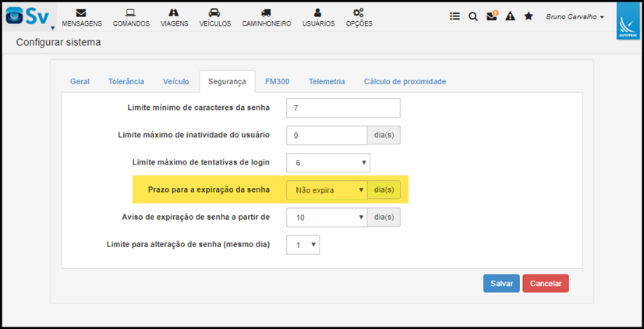Click the list view icon

pos(455,16)
